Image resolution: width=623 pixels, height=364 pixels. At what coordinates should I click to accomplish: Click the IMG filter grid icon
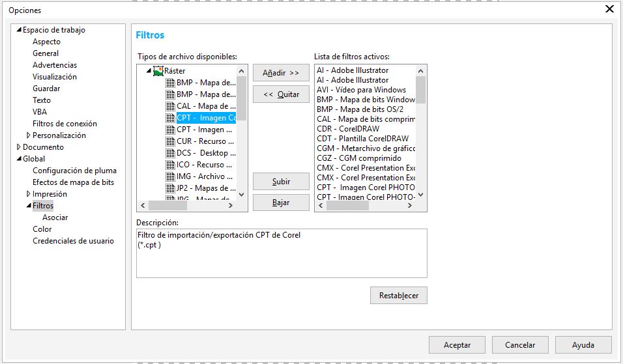tap(170, 176)
